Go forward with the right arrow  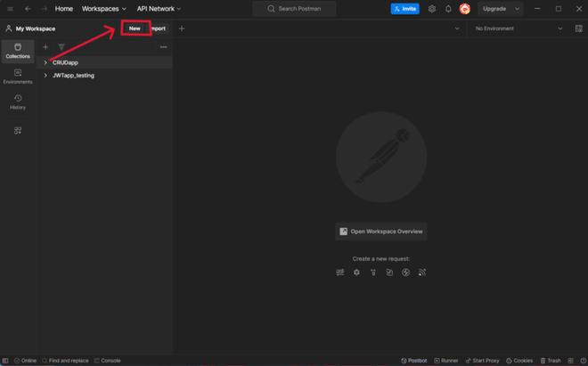point(45,9)
